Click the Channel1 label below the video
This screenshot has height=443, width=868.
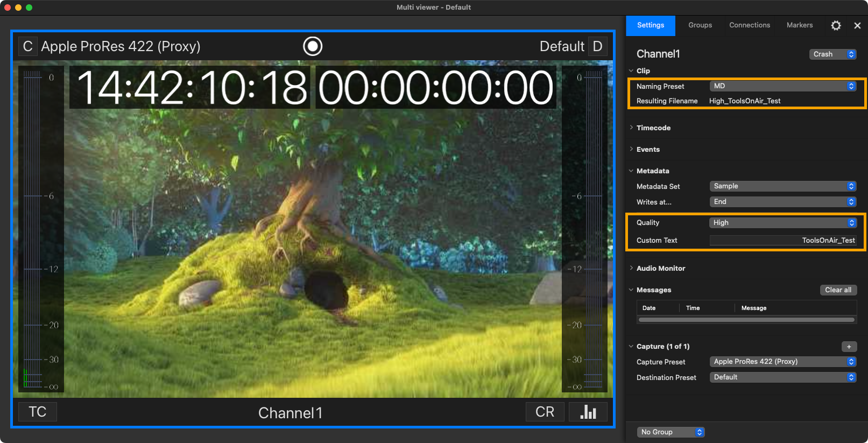pyautogui.click(x=291, y=413)
